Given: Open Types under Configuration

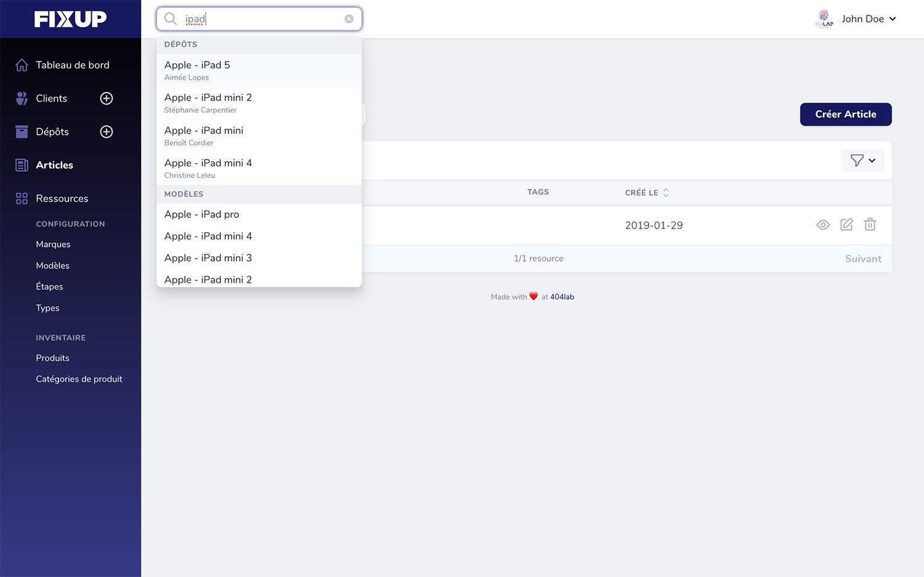Looking at the screenshot, I should pyautogui.click(x=47, y=308).
